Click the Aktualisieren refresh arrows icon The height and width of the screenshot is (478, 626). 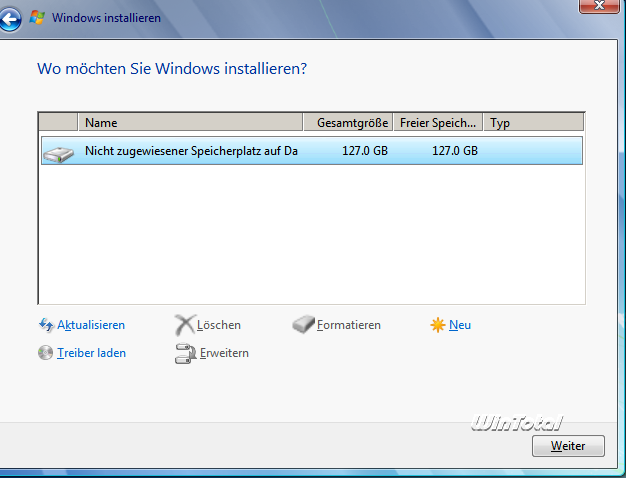[x=46, y=325]
